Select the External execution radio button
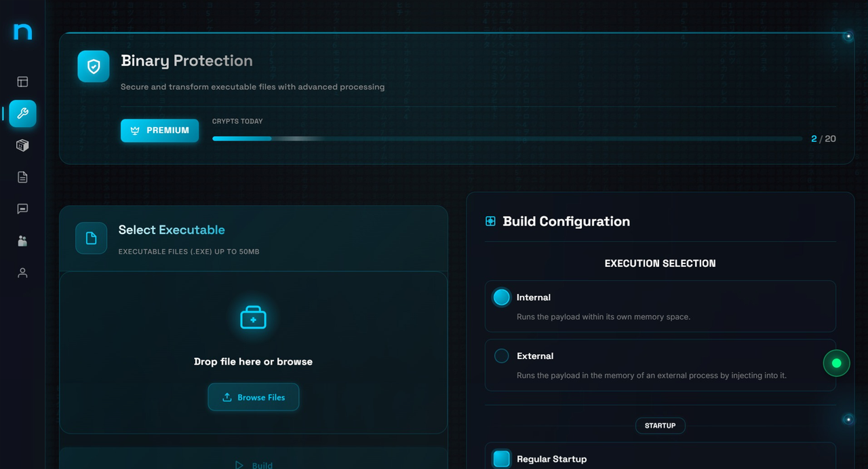Image resolution: width=868 pixels, height=469 pixels. (502, 356)
